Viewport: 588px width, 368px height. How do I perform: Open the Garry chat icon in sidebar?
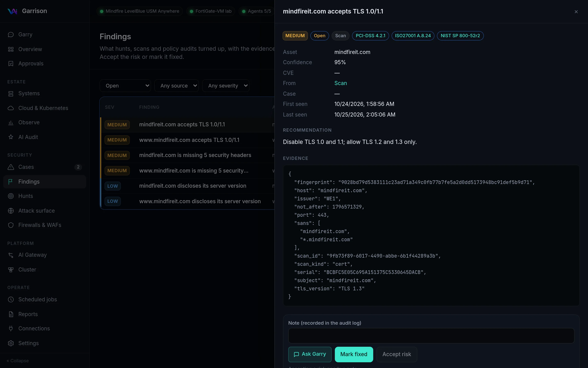click(11, 35)
